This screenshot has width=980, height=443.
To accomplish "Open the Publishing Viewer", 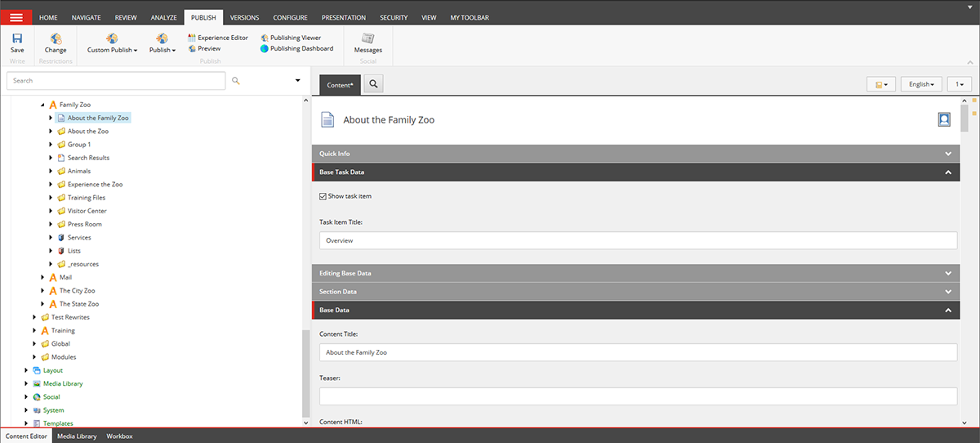I will point(291,38).
